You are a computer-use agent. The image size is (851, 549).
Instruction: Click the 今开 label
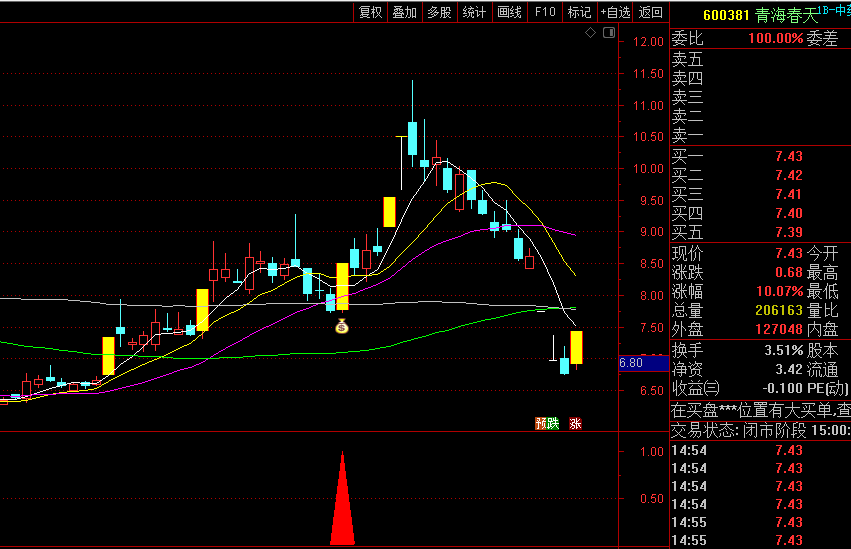(x=822, y=253)
